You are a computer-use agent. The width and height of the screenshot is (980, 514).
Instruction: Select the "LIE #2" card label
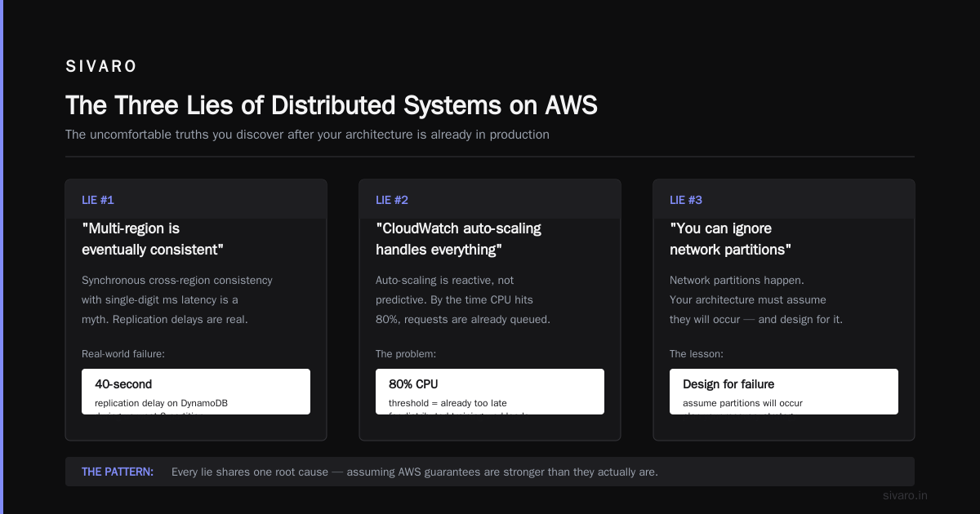(x=392, y=200)
